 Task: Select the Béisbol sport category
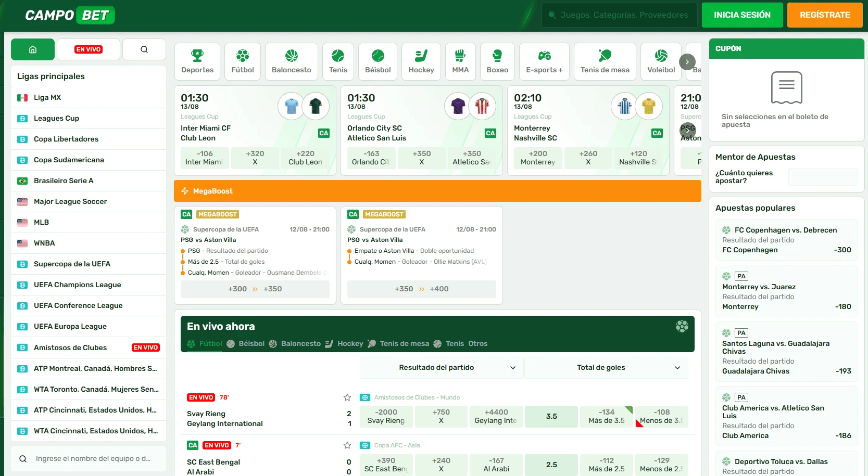pos(378,61)
